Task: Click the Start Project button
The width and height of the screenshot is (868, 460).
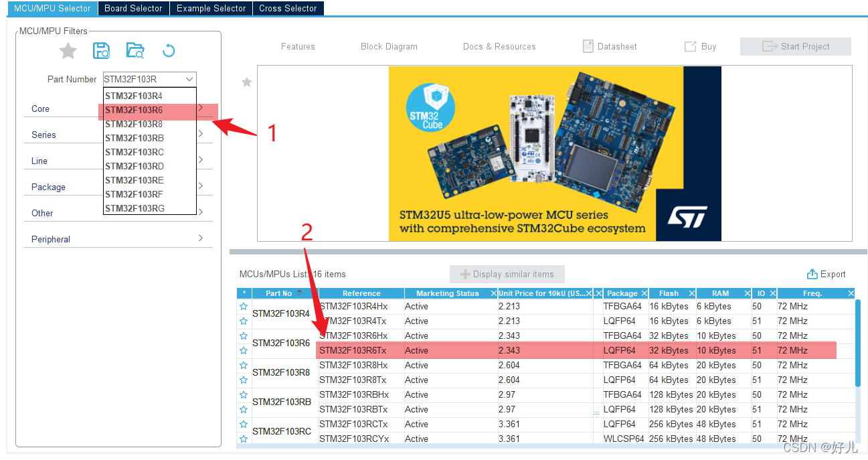Action: (x=796, y=46)
